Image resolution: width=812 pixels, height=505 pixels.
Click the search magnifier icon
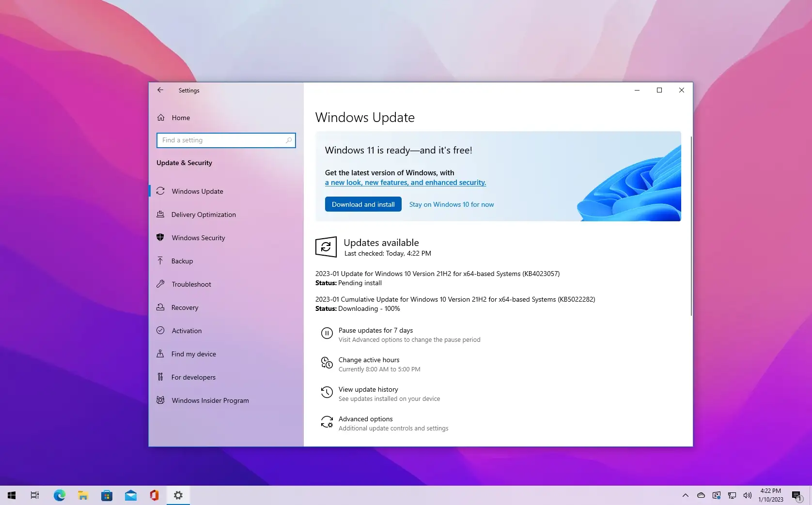pos(289,140)
